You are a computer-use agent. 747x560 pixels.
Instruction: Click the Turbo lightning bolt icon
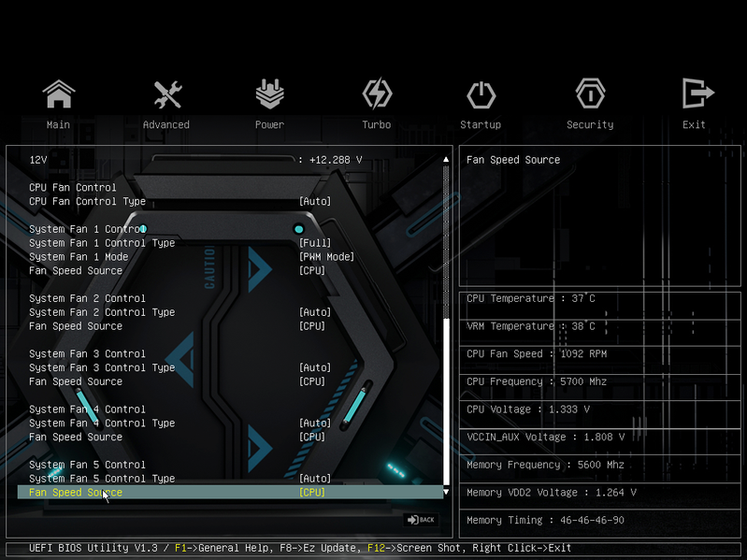377,93
